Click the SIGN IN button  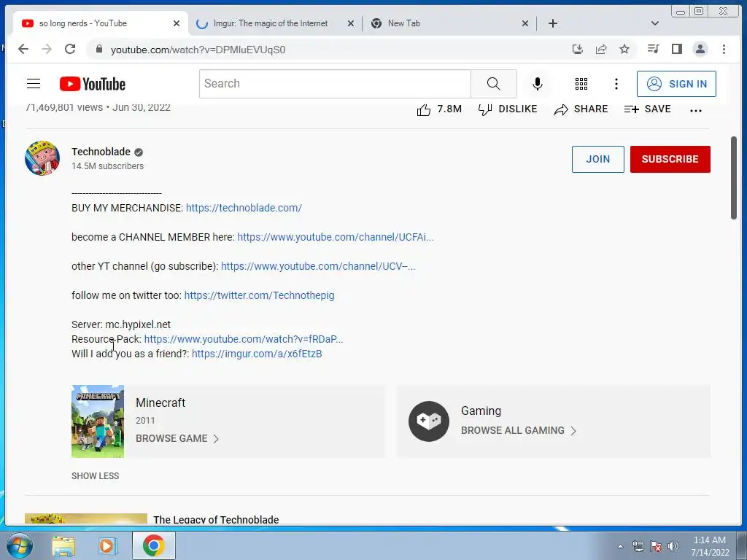676,84
